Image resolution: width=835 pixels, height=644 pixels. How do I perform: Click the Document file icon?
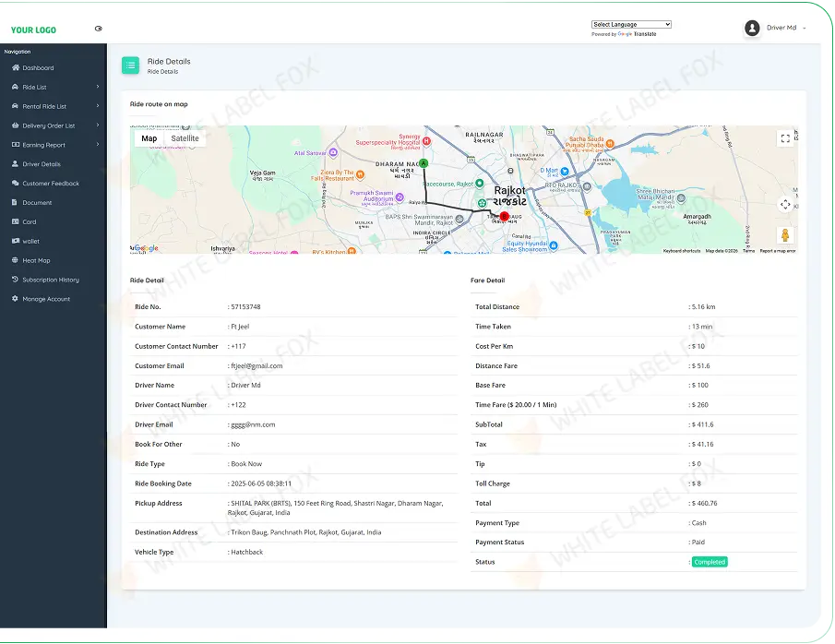coord(15,202)
